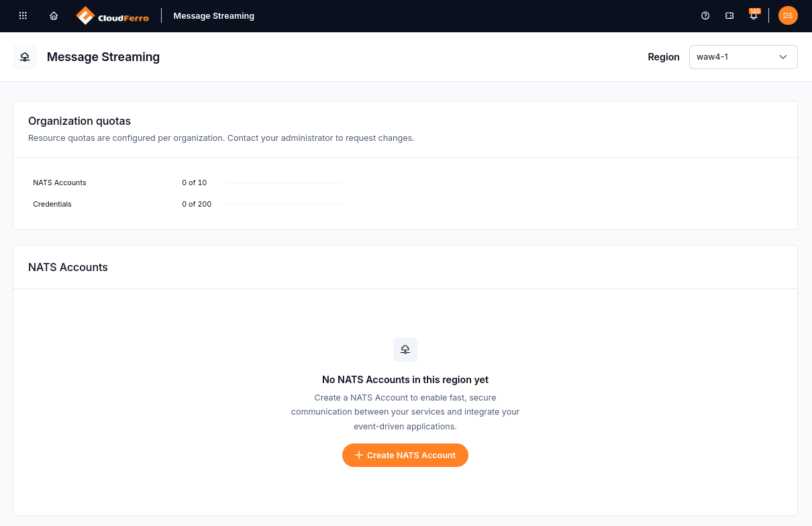Click the 'Credentials' quota label
The image size is (812, 526).
(52, 204)
